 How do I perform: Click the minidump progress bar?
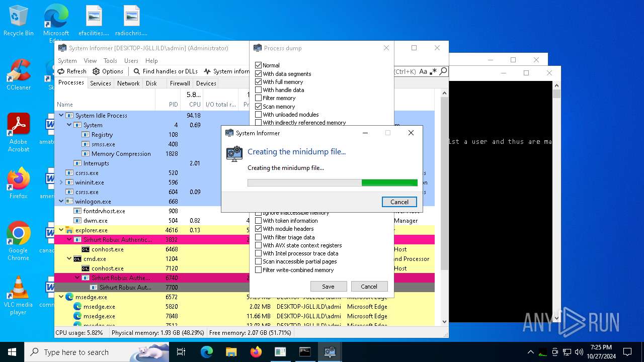coord(333,183)
